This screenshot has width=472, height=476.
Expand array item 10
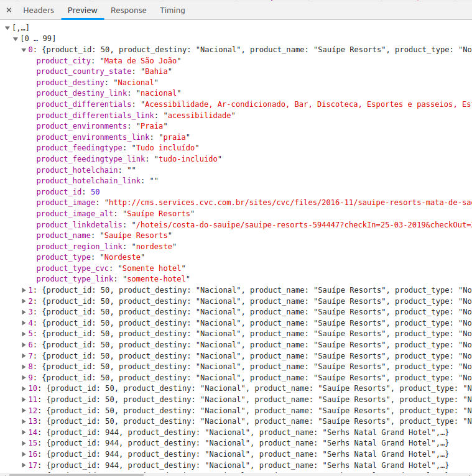pyautogui.click(x=24, y=388)
